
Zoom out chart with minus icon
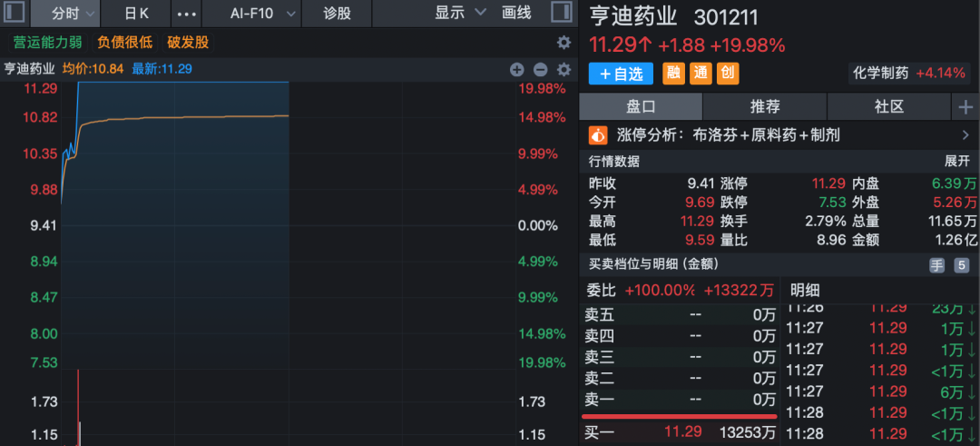point(541,69)
